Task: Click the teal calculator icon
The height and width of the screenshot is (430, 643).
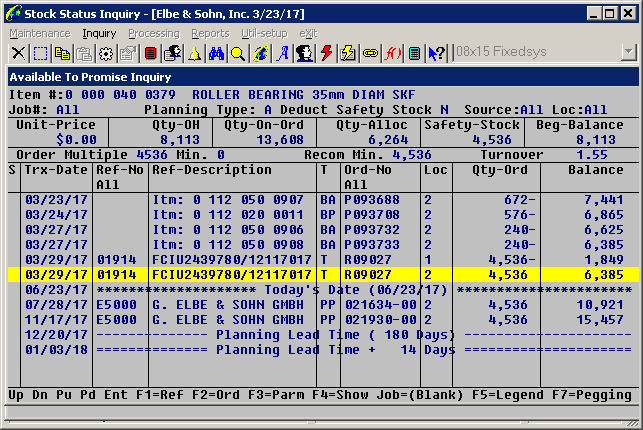Action: click(415, 53)
